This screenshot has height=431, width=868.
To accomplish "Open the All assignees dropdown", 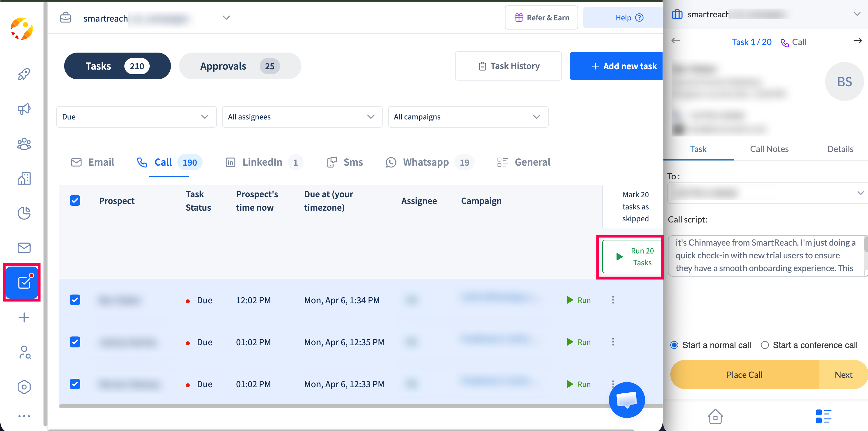I will pos(302,117).
